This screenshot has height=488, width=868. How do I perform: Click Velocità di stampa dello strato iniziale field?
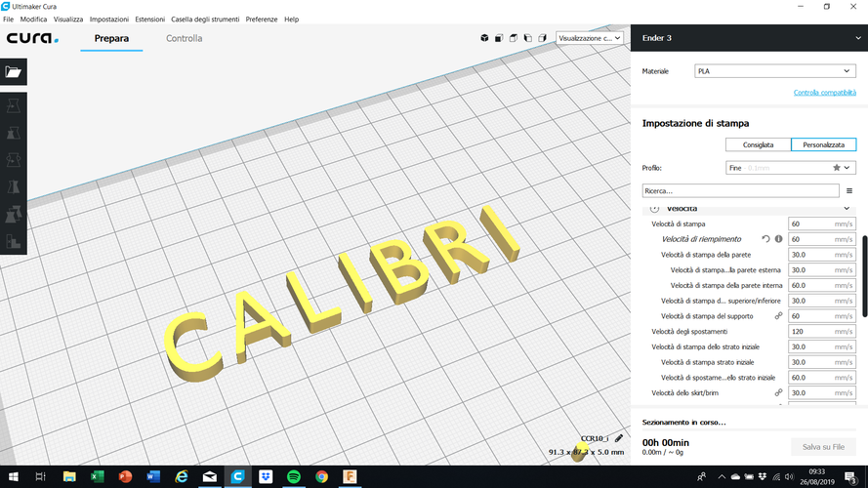[821, 346]
